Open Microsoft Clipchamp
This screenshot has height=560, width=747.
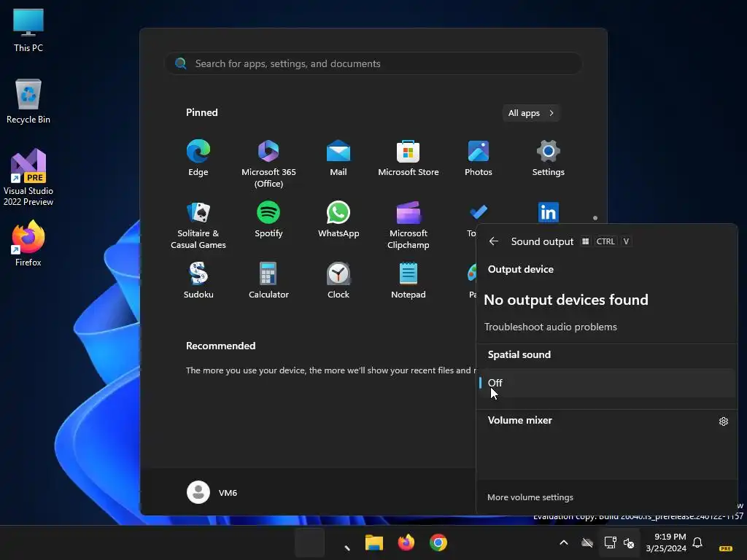point(409,225)
